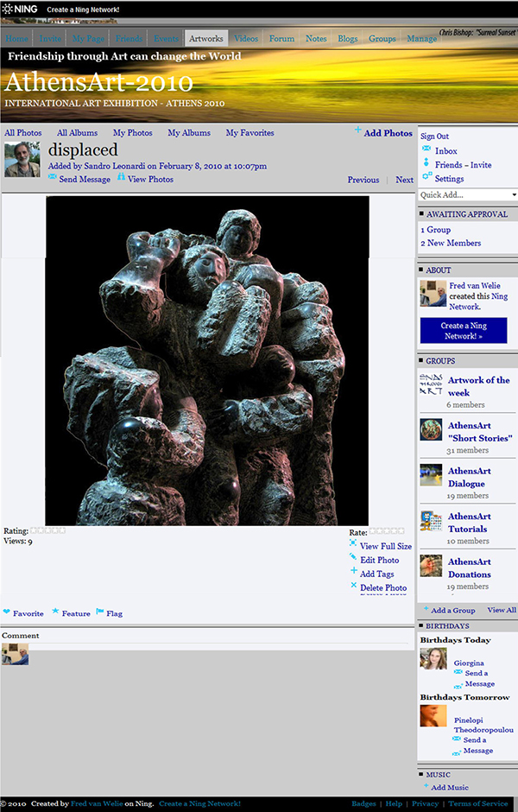Switch to the Blogs tab

click(x=348, y=38)
